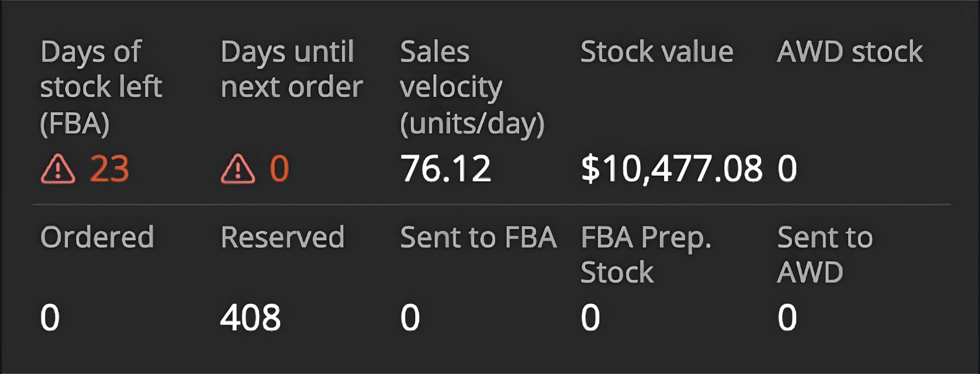Click the 'Sent to AWD' label
Viewport: 980px width, 374px height.
824,254
